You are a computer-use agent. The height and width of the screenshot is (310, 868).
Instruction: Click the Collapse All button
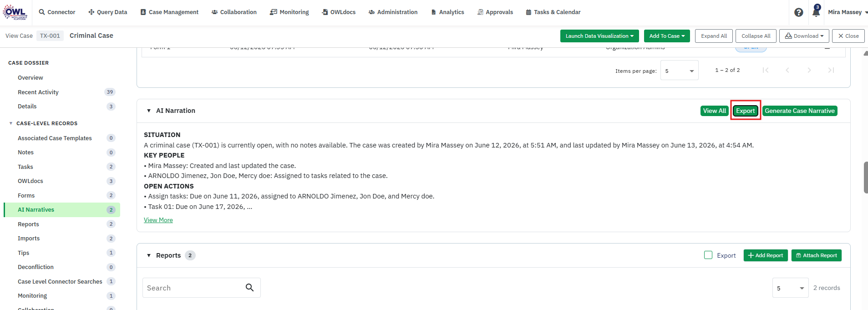pyautogui.click(x=756, y=36)
